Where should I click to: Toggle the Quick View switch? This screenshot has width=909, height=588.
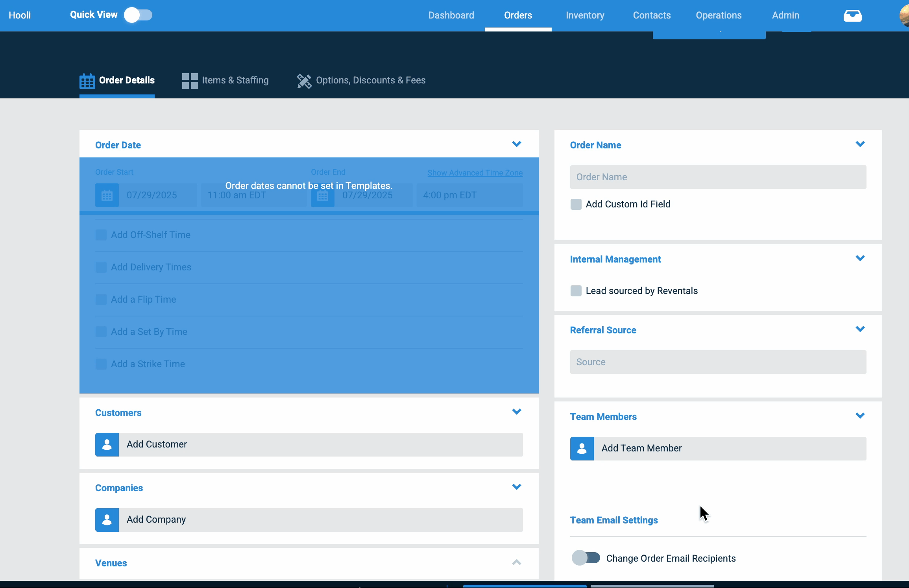point(138,15)
